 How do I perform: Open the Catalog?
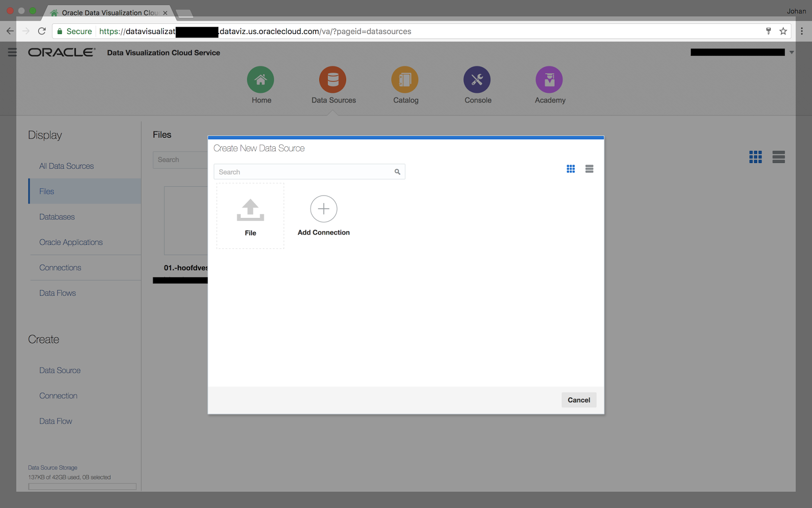pyautogui.click(x=404, y=84)
